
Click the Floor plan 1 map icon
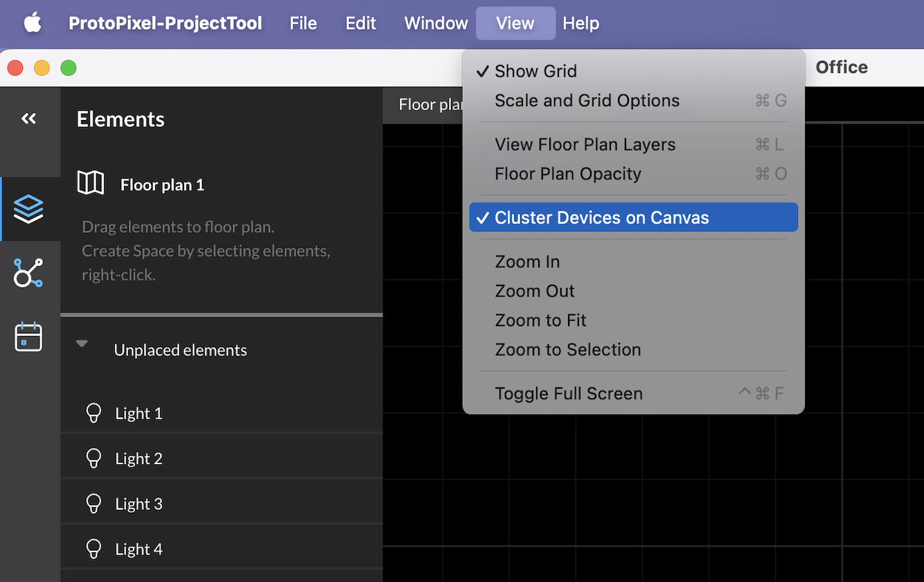[91, 183]
